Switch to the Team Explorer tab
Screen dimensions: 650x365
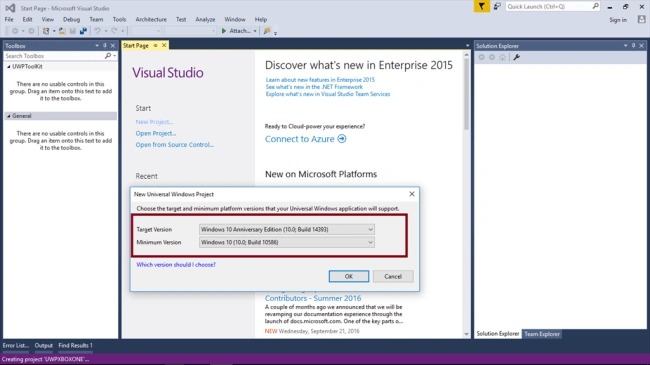tap(542, 334)
